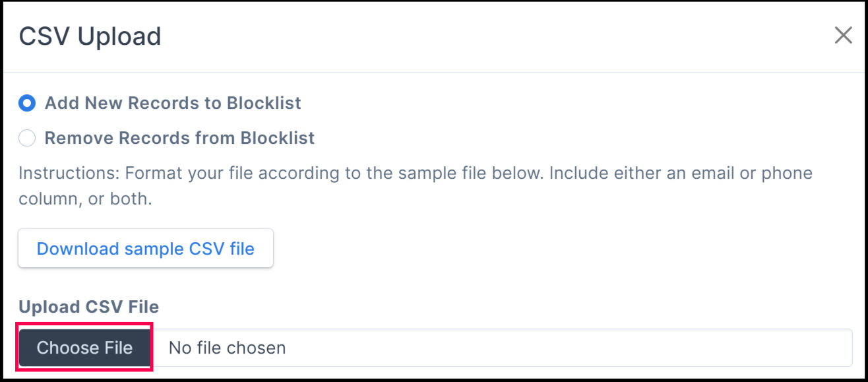Click the "No file chosen" text
868x382 pixels.
pos(227,348)
